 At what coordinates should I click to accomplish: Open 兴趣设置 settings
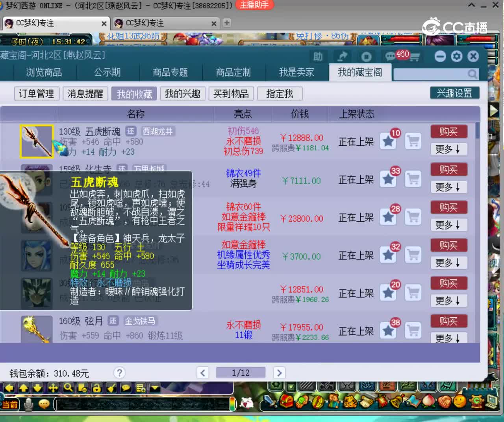coord(454,93)
